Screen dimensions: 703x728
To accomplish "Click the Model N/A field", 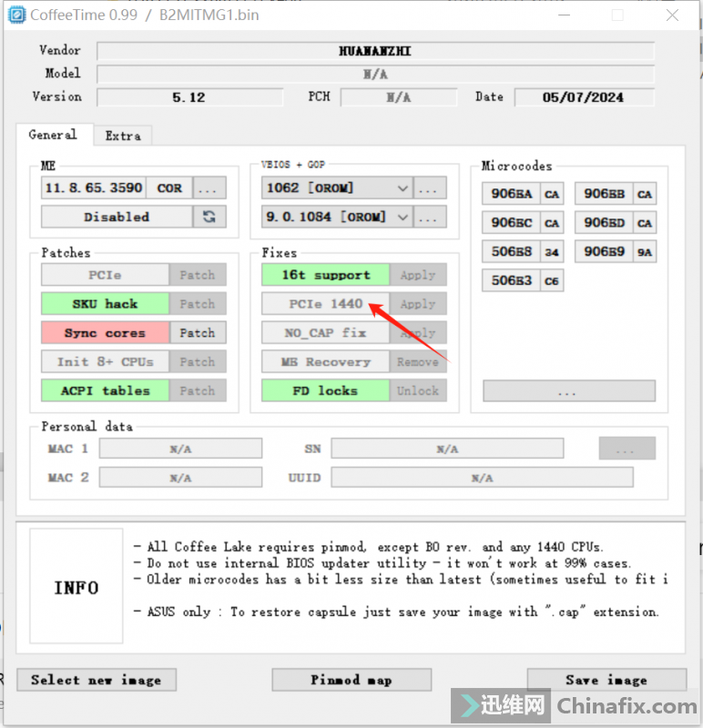I will (375, 74).
